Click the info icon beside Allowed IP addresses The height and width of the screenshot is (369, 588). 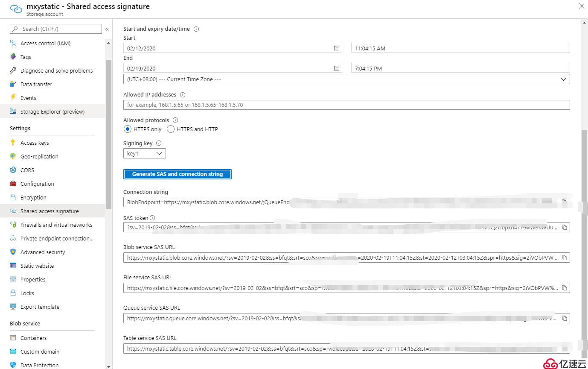pyautogui.click(x=183, y=95)
